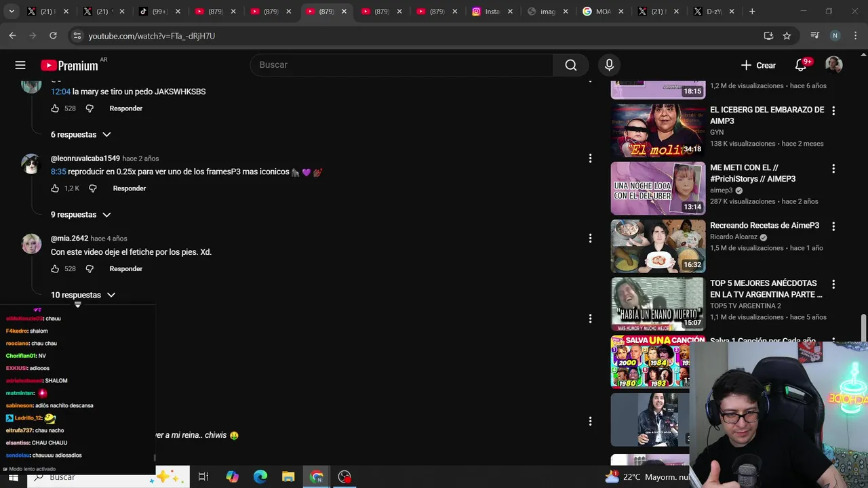Open options menu for Recreando Recetas de AimeP3
Screen dimensions: 868x488
click(x=833, y=226)
